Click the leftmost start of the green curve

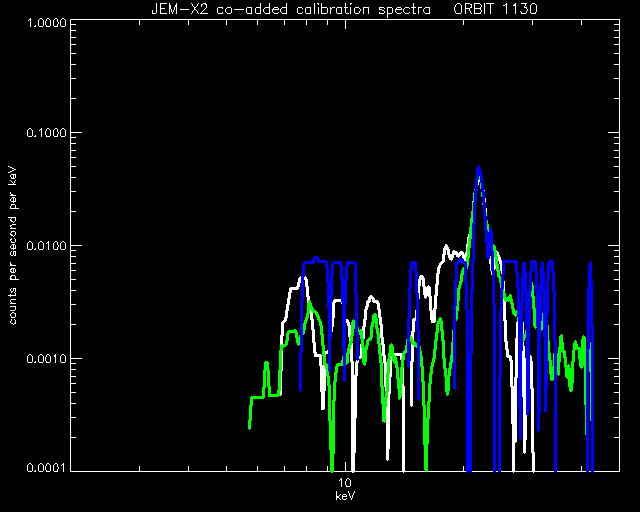pyautogui.click(x=249, y=425)
